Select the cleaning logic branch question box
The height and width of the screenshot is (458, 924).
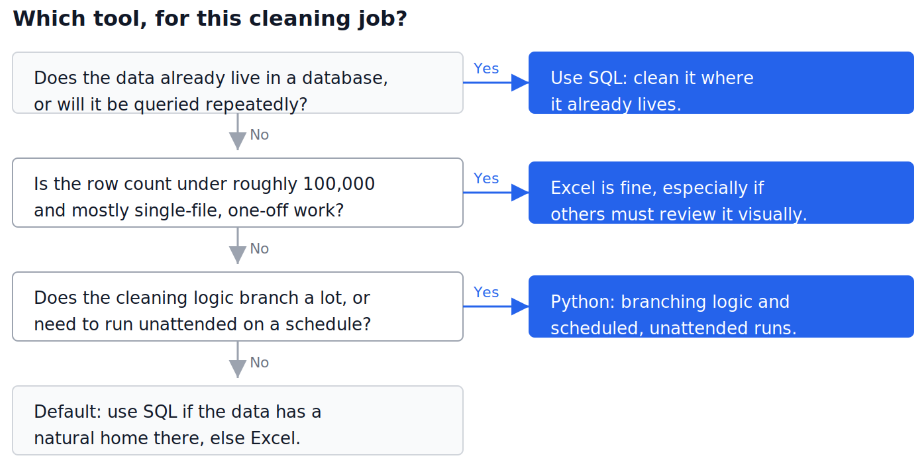click(237, 307)
